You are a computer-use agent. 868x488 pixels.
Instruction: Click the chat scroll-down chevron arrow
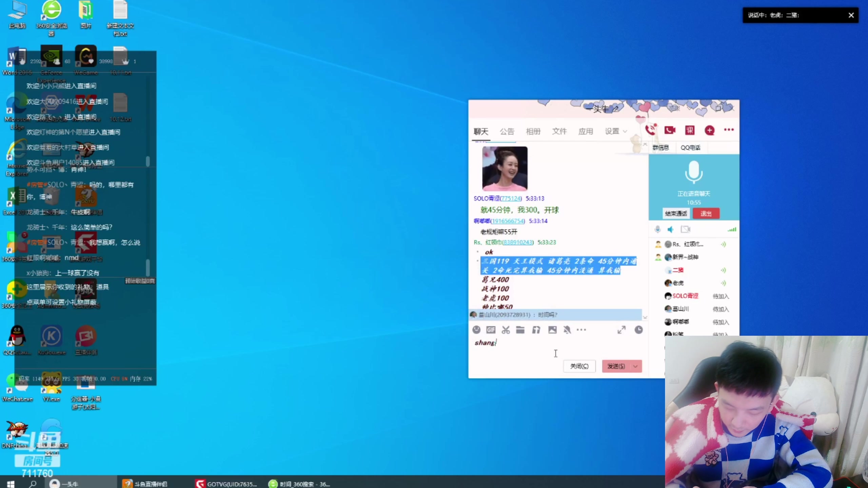[x=645, y=318]
